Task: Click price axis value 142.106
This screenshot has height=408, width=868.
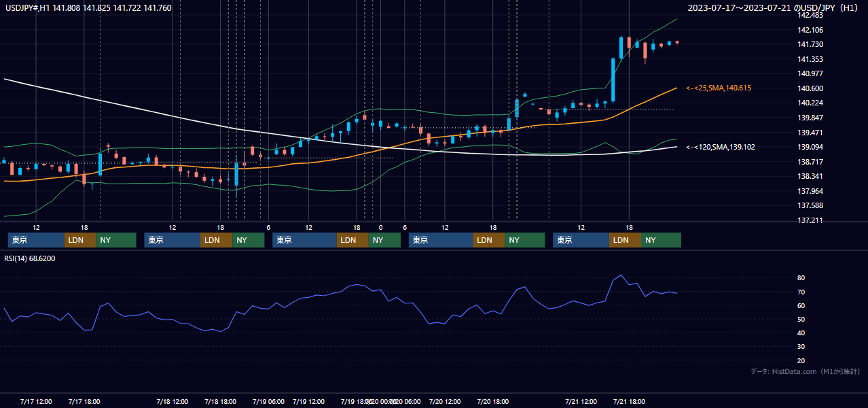Action: coord(810,30)
